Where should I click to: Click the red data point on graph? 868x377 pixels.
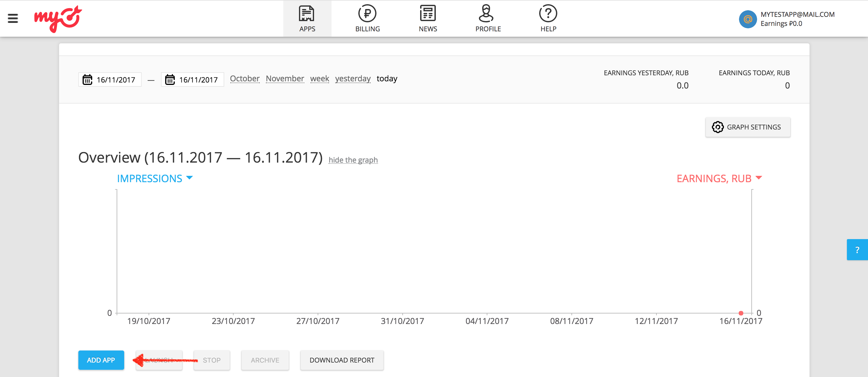point(741,313)
